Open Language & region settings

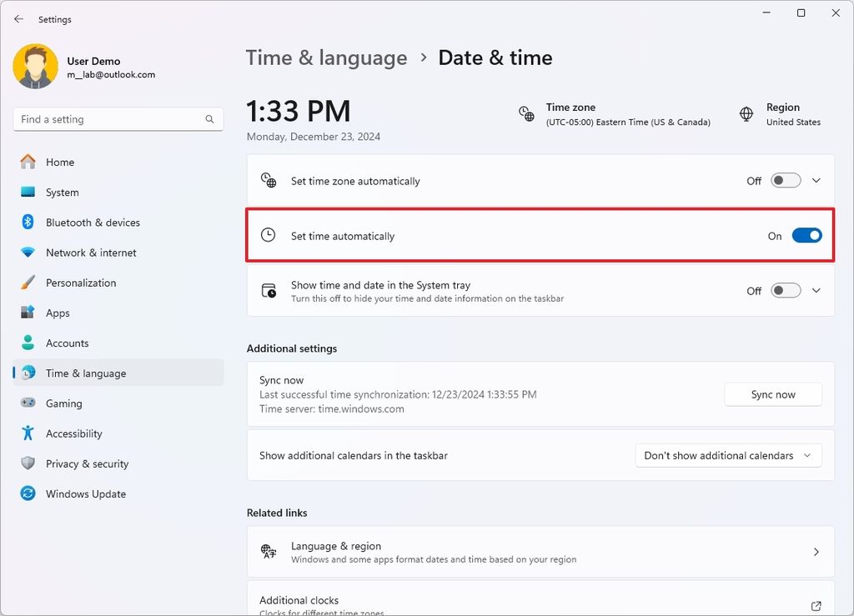pyautogui.click(x=540, y=551)
